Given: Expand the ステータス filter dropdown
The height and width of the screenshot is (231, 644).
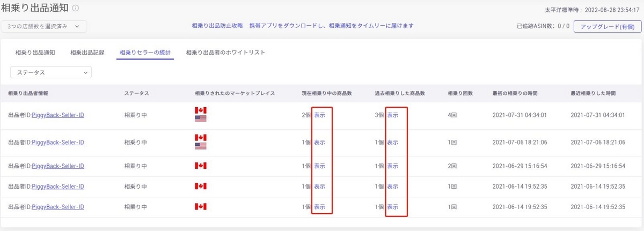Looking at the screenshot, I should coord(51,72).
